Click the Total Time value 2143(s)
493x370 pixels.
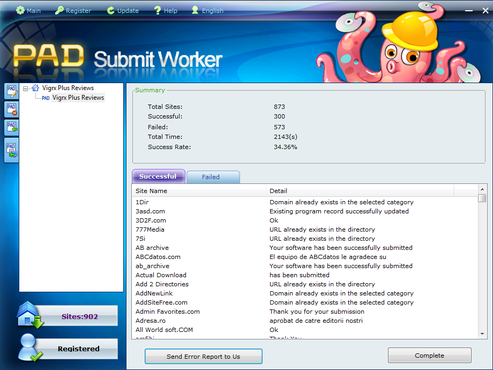(x=285, y=137)
